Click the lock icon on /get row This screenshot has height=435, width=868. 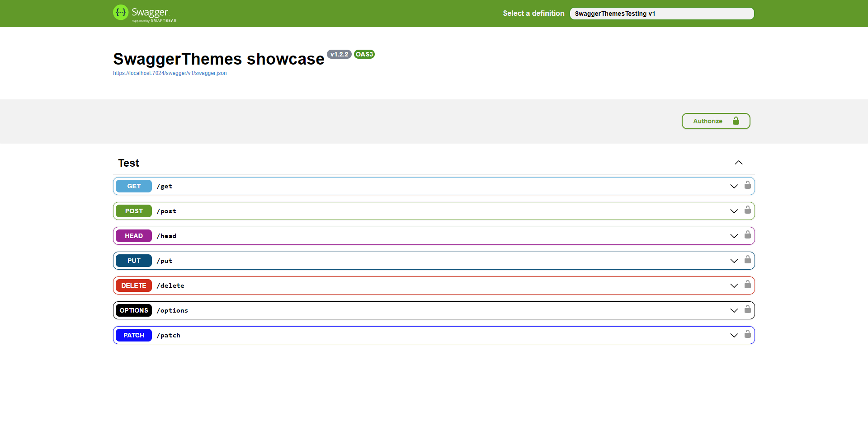click(x=748, y=185)
